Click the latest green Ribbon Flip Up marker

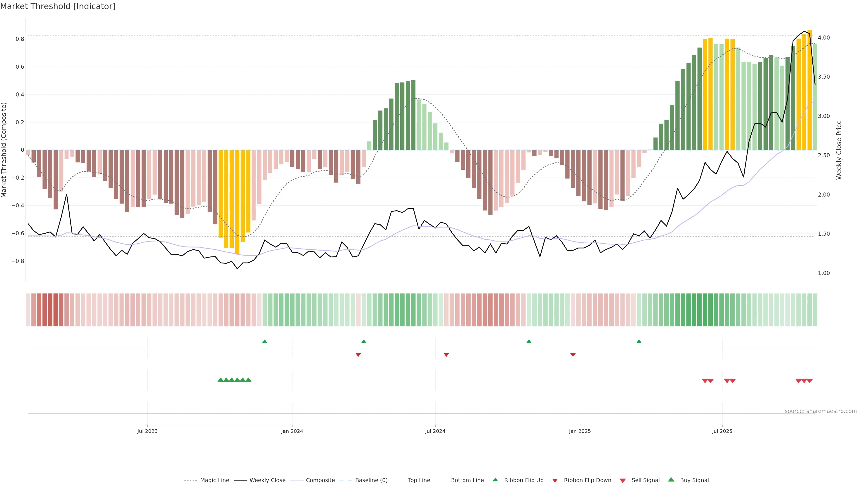pos(639,342)
